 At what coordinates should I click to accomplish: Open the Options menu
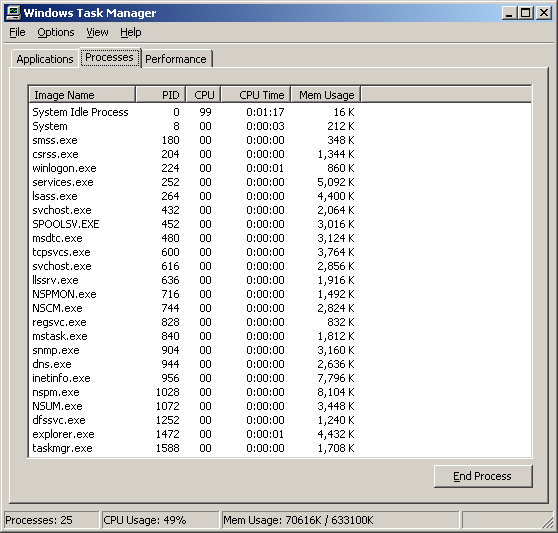56,32
